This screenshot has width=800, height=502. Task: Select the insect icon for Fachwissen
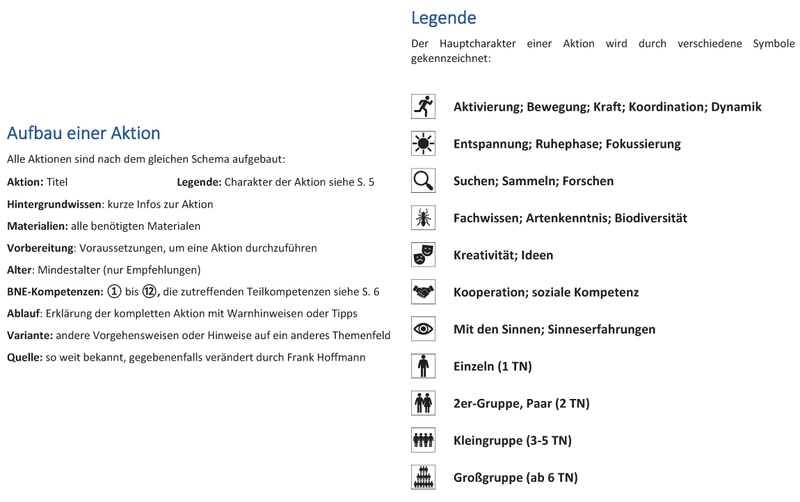[x=423, y=218]
